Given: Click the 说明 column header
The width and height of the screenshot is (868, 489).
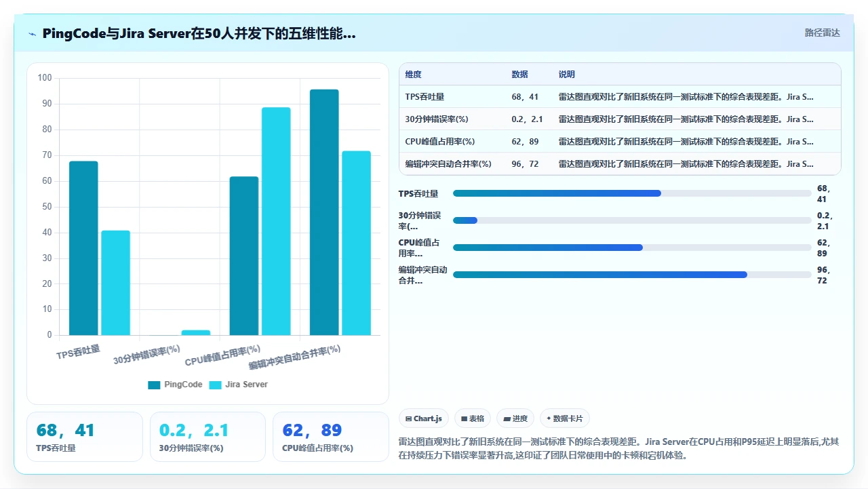Looking at the screenshot, I should pos(566,75).
